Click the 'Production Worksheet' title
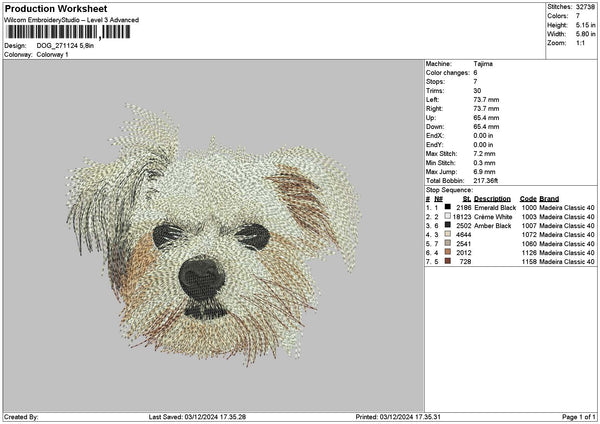The height and width of the screenshot is (424, 600). click(x=56, y=8)
